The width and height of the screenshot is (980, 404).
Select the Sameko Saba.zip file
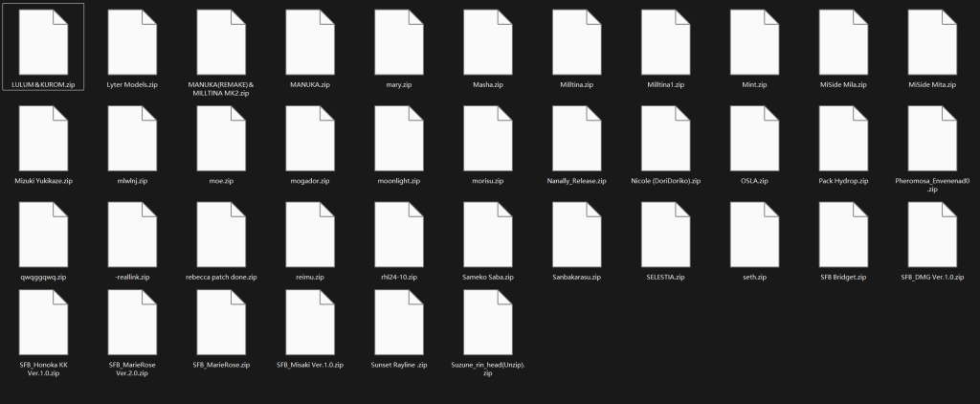[x=488, y=235]
